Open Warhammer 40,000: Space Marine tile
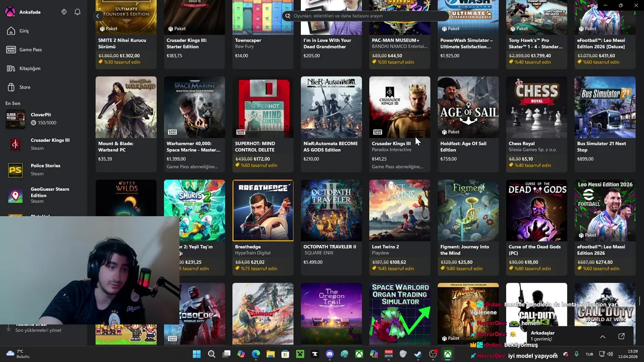Screen dimensions: 644x362 coord(194,123)
